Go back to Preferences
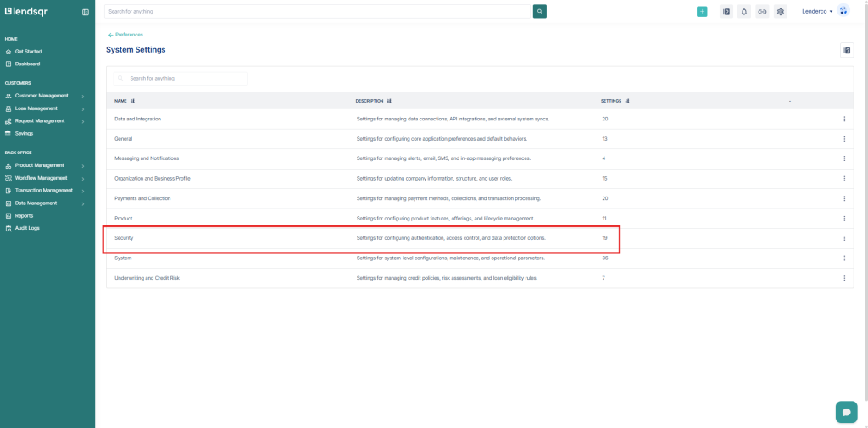The height and width of the screenshot is (428, 868). tap(125, 35)
